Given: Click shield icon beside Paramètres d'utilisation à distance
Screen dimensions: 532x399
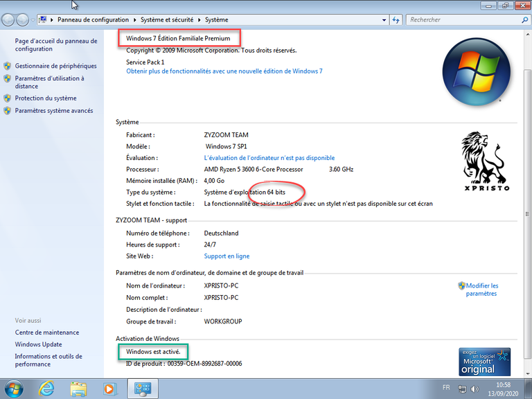Looking at the screenshot, I should [8, 78].
